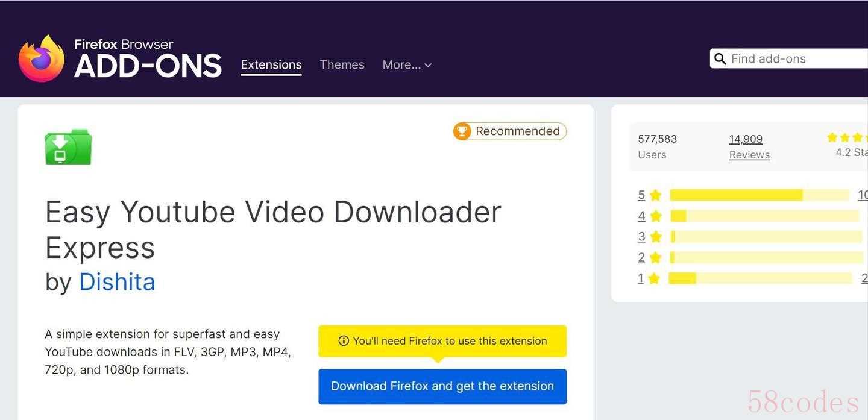Filter reviews by 5 stars link

pos(641,195)
